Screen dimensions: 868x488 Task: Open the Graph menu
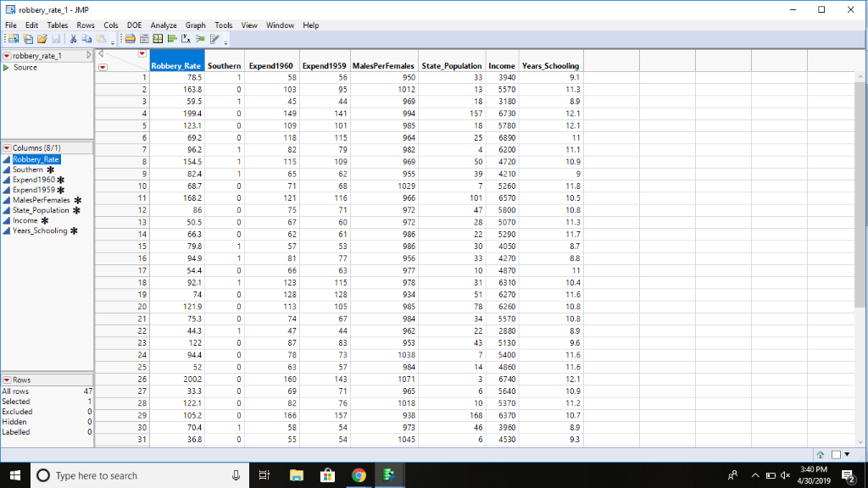coord(195,25)
